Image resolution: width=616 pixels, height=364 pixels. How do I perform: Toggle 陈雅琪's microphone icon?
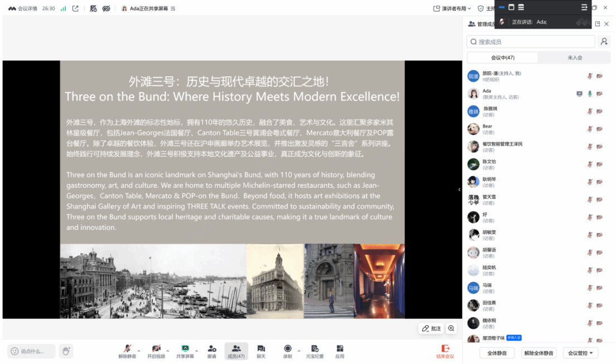(590, 111)
